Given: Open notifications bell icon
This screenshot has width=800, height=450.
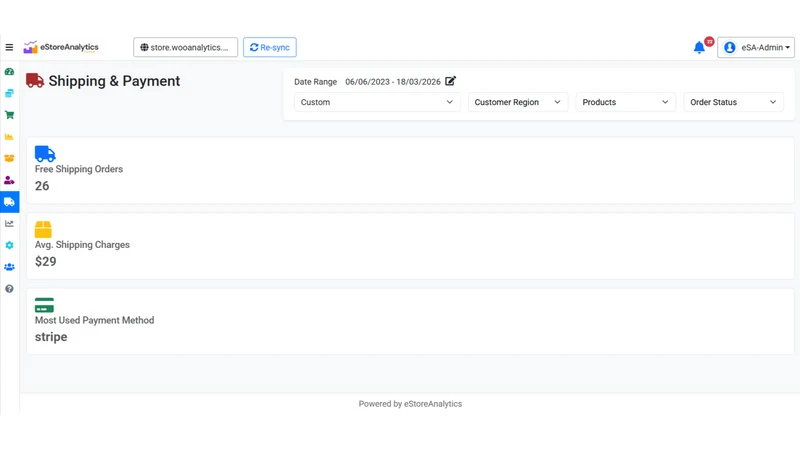Looking at the screenshot, I should pos(699,47).
